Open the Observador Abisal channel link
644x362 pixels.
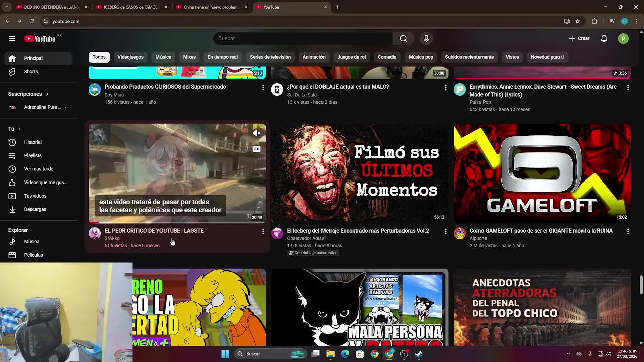click(x=306, y=238)
